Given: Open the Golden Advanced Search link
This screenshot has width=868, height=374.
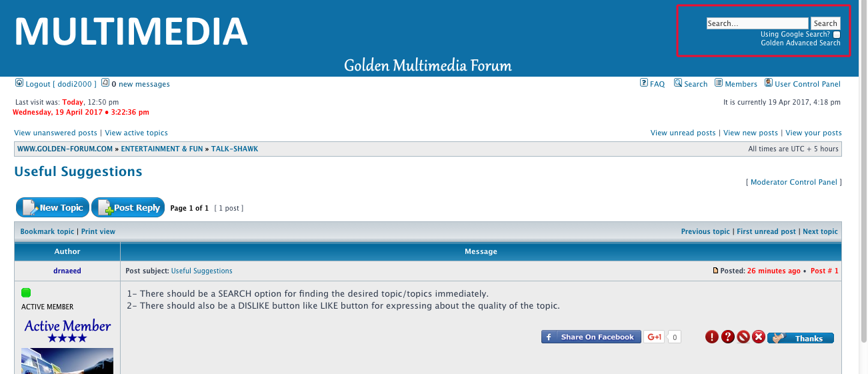Looking at the screenshot, I should pos(801,43).
